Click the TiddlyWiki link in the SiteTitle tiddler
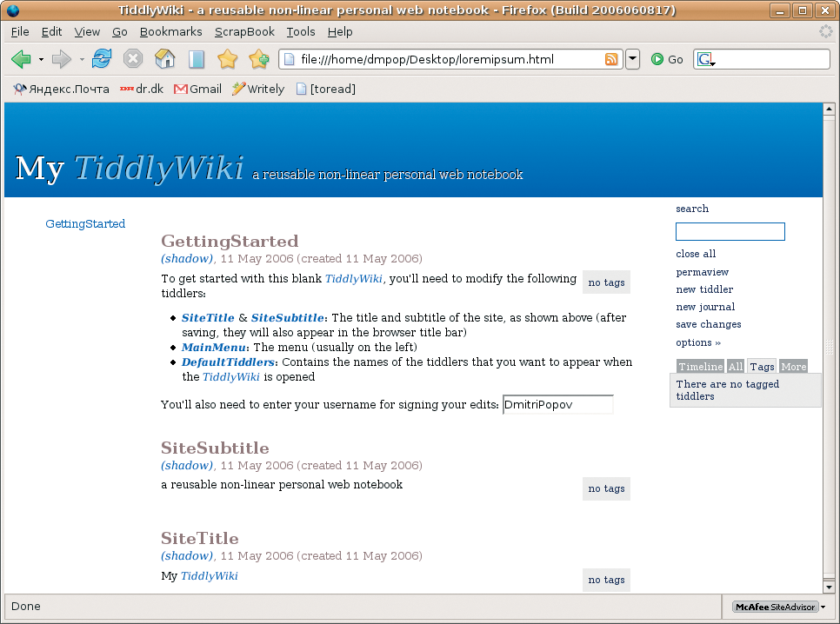 coord(209,576)
